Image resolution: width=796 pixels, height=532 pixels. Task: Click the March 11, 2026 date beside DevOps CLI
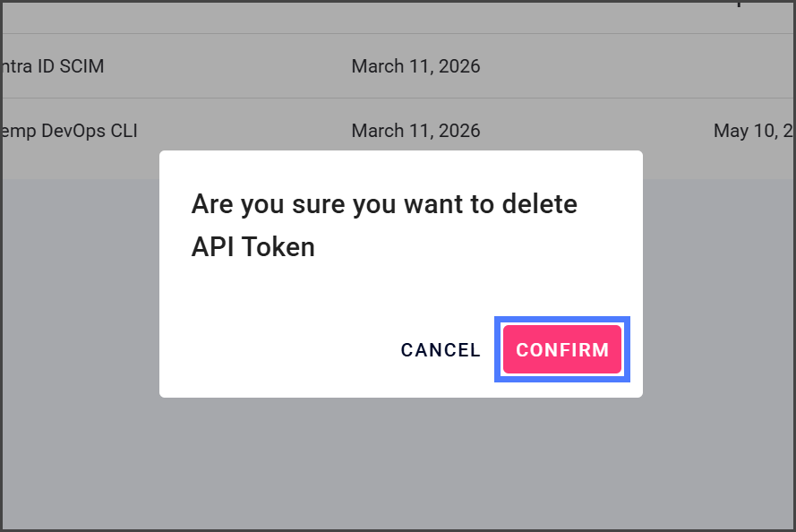[x=415, y=131]
